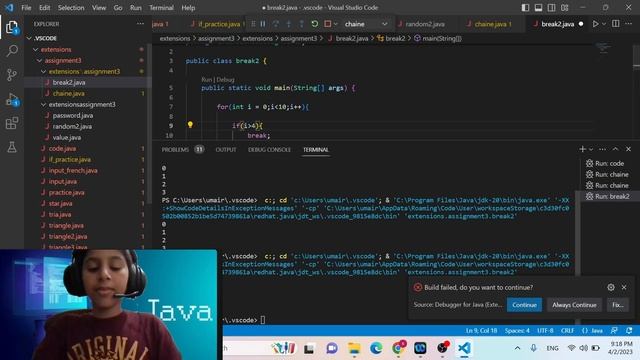Open the Go menu
This screenshot has width=640, height=360.
click(x=118, y=8)
